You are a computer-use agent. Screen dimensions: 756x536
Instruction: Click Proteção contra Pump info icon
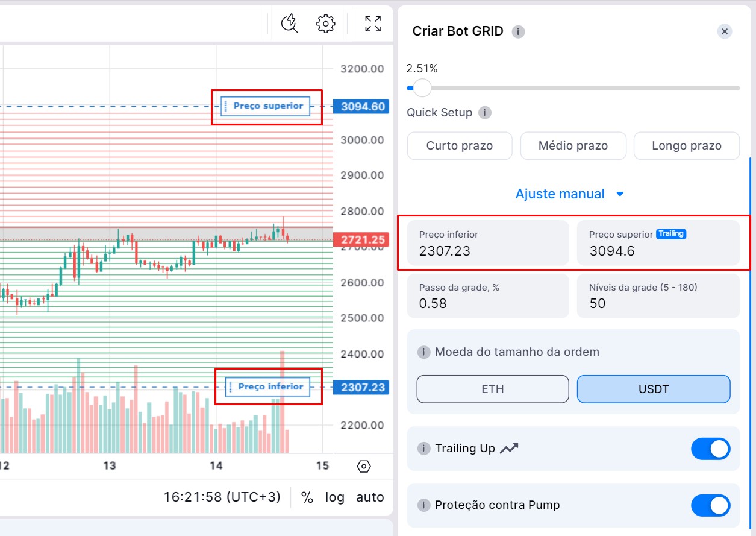(424, 505)
